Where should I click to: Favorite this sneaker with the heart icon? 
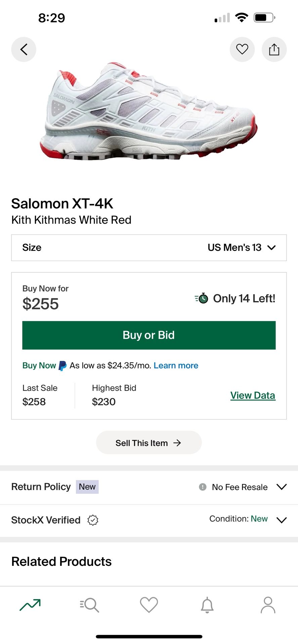(x=242, y=49)
